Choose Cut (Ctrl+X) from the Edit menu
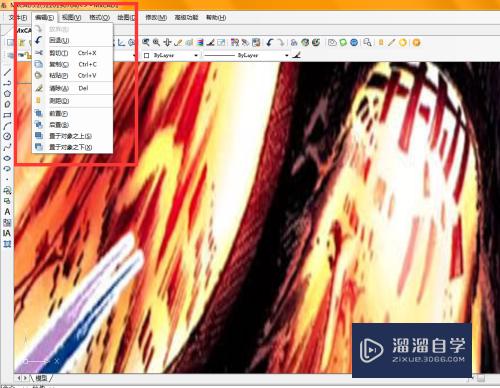This screenshot has width=500, height=388. click(72, 53)
